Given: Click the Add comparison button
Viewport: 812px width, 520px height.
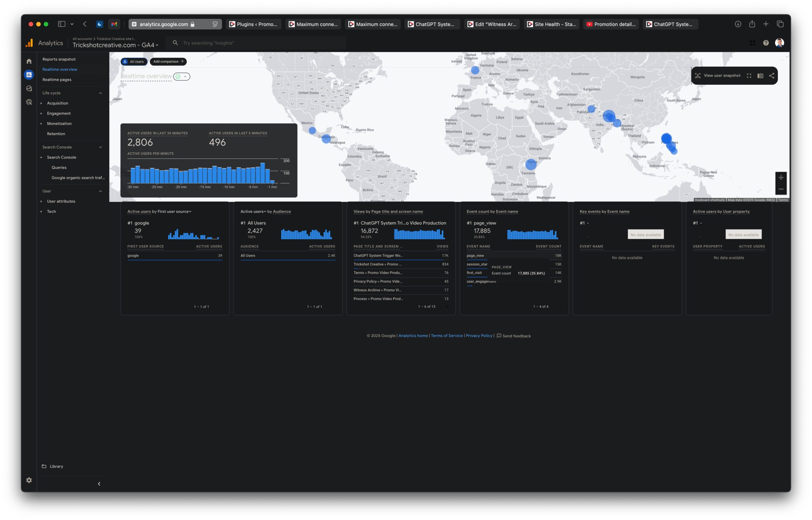Looking at the screenshot, I should (168, 62).
